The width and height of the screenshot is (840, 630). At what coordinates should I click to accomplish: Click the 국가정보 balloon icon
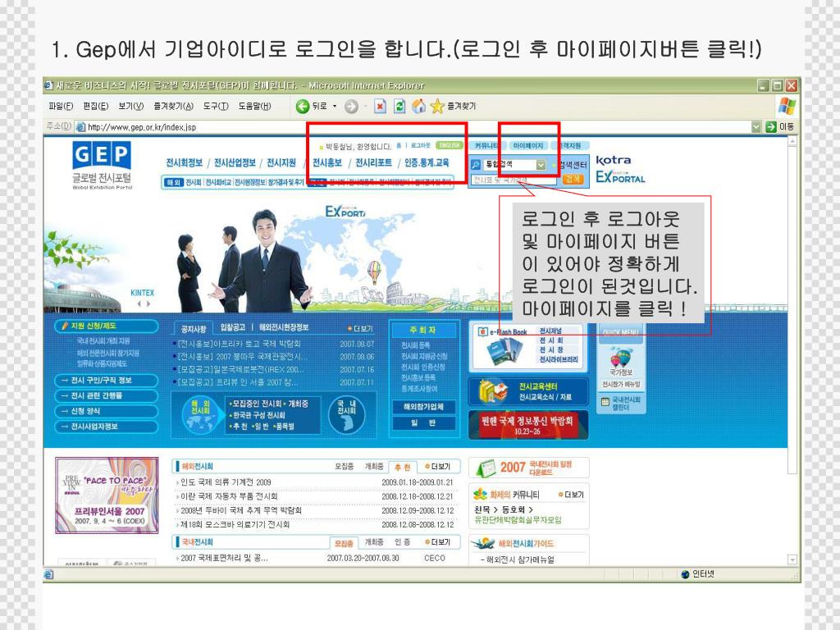pyautogui.click(x=621, y=358)
